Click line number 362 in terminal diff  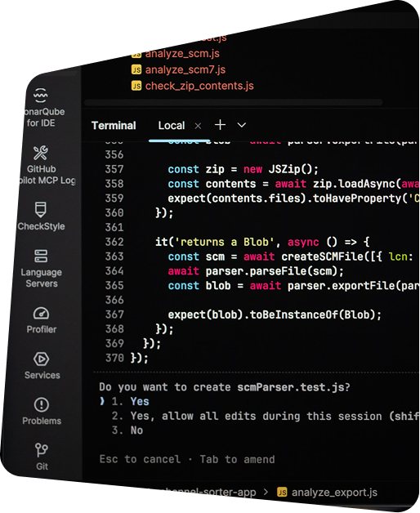114,242
